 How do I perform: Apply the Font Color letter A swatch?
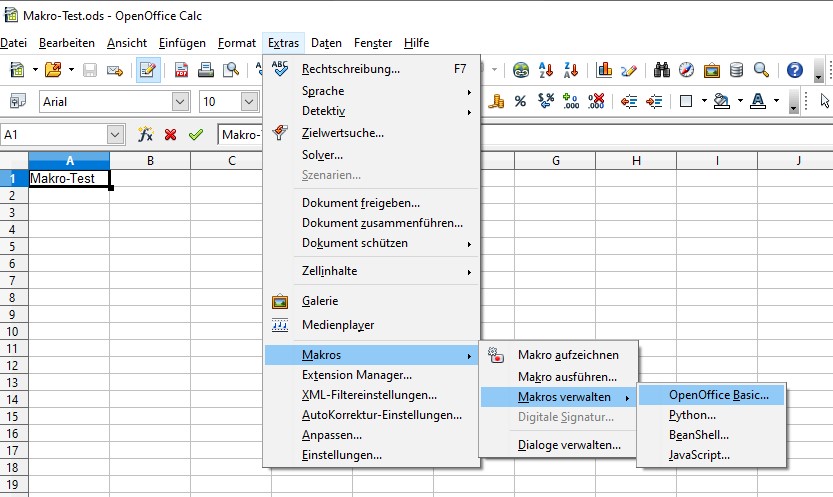coord(758,101)
